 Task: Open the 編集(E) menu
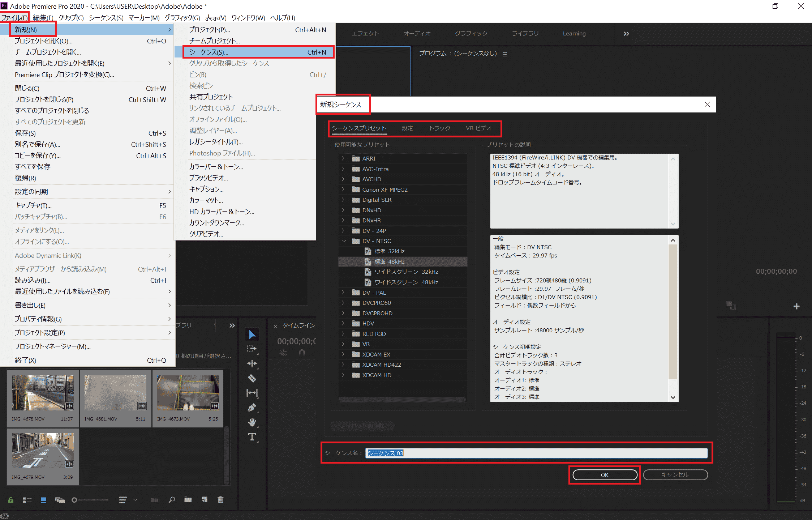(x=43, y=18)
